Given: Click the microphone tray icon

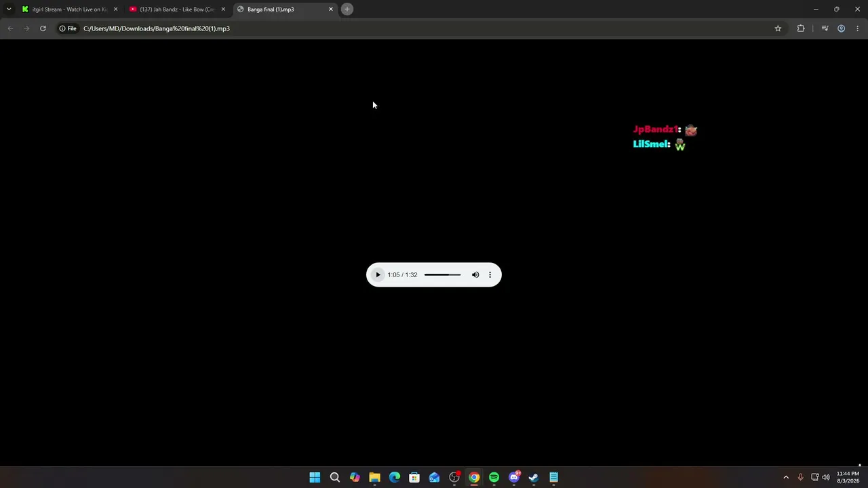Looking at the screenshot, I should tap(800, 477).
